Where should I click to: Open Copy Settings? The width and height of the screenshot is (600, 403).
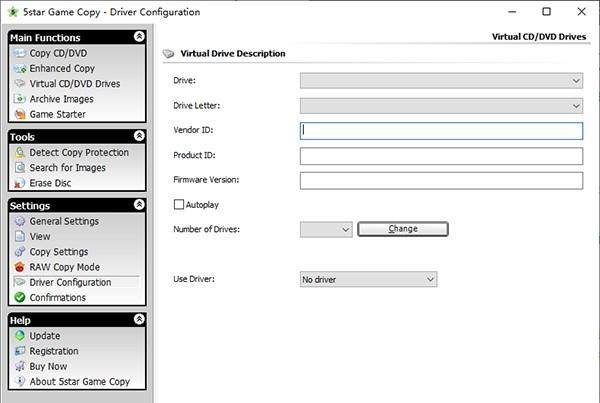[59, 252]
